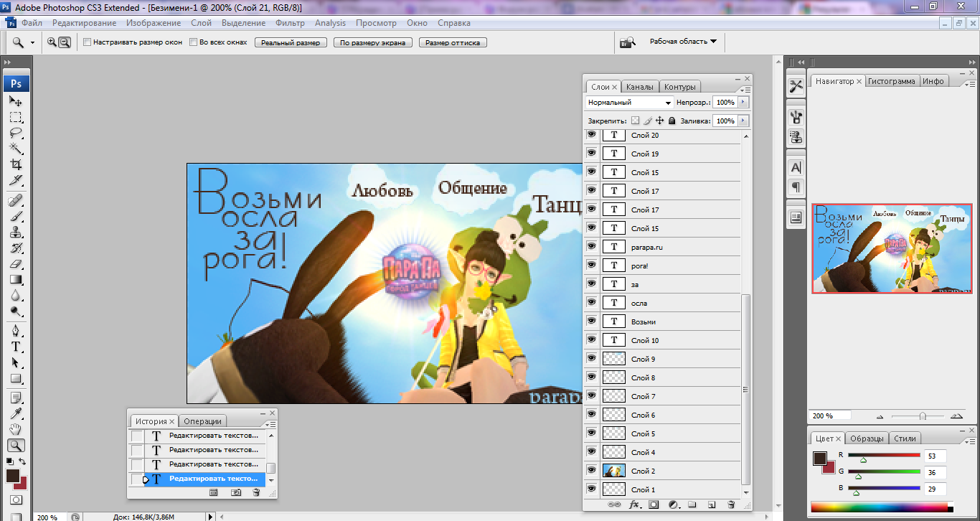Viewport: 980px width, 521px height.
Task: Hide the 'Возьми' text layer
Action: (591, 321)
